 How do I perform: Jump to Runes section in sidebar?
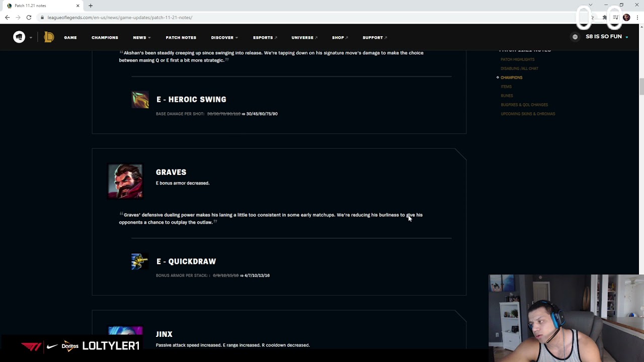point(507,96)
